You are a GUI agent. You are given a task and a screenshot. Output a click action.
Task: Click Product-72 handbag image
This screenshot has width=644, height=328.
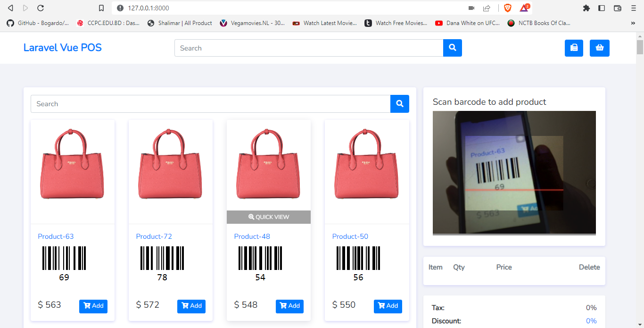171,164
